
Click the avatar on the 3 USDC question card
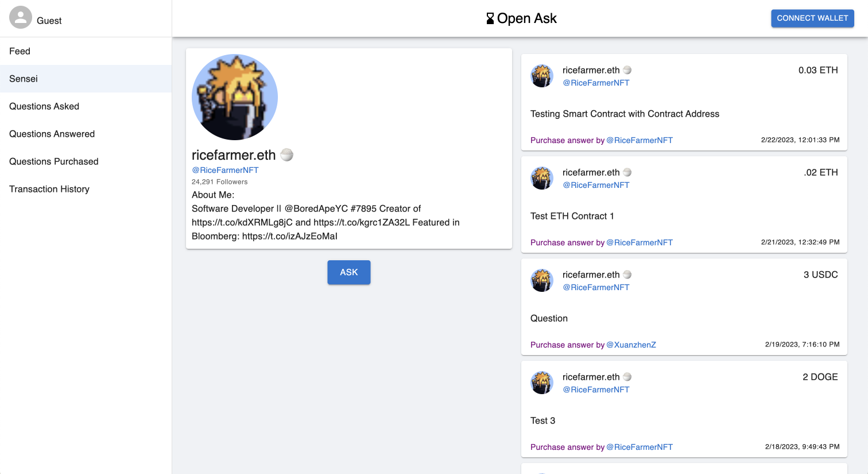[x=542, y=280]
